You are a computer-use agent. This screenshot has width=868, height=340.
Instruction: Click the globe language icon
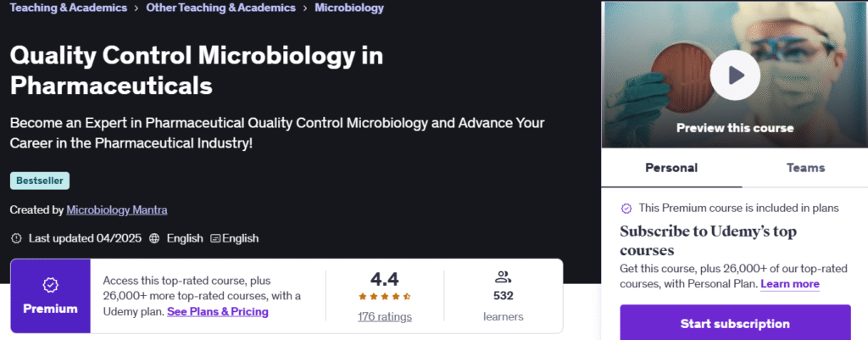154,238
